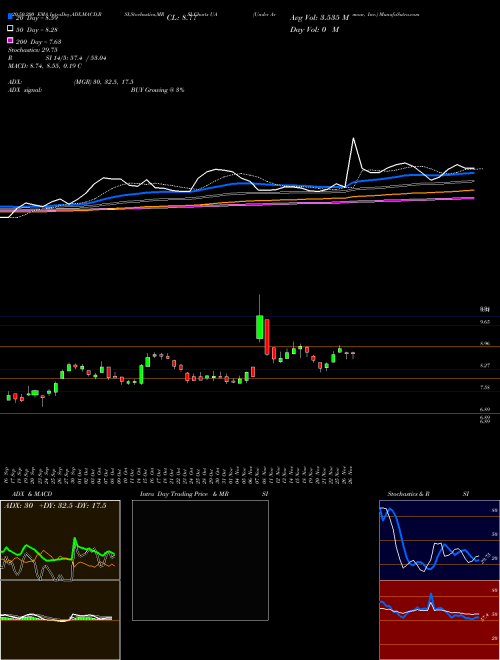The width and height of the screenshot is (500, 660).
Task: Click the magenta 200 Day legend swatch
Action: tap(10, 41)
